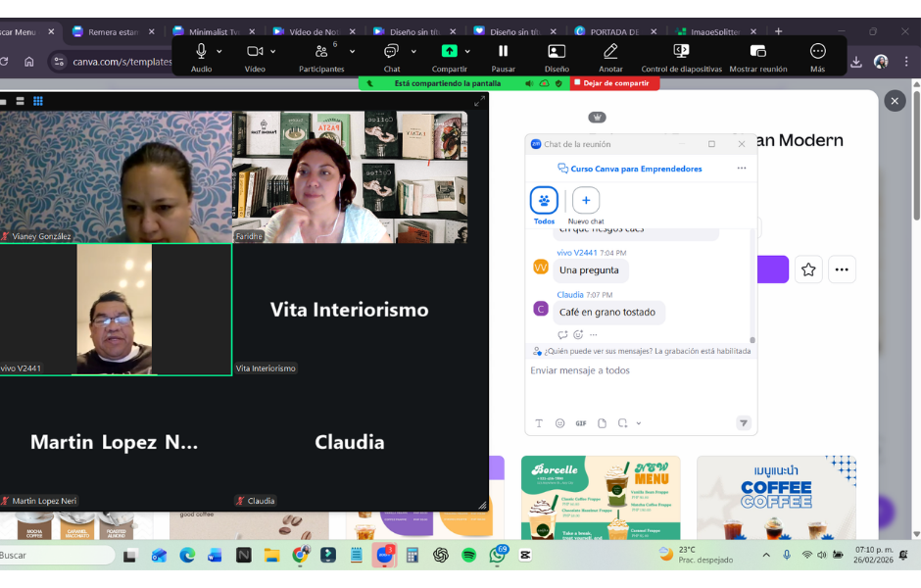Toggle camera using the Video icon
Image resolution: width=921 pixels, height=588 pixels.
click(255, 52)
